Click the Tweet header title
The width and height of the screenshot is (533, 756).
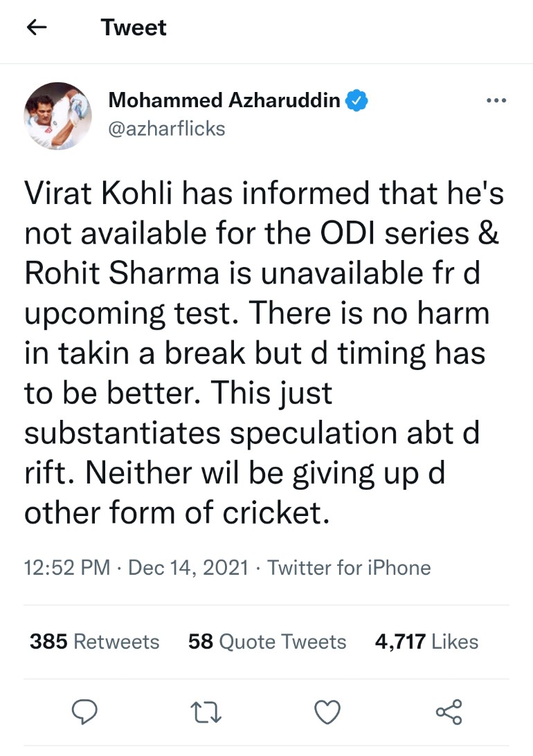[x=134, y=28]
